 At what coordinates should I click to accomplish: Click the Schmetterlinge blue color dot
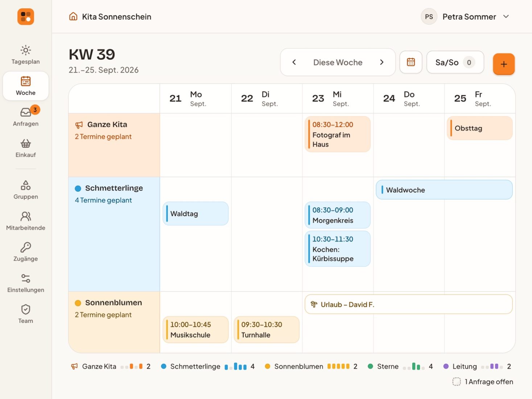point(78,189)
